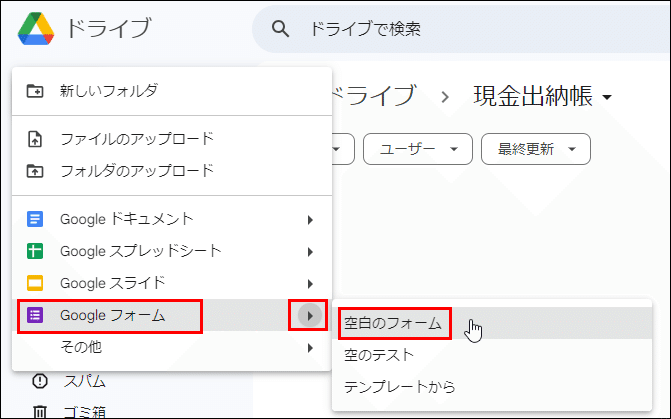Open その他 menu entry
671x419 pixels.
172,347
